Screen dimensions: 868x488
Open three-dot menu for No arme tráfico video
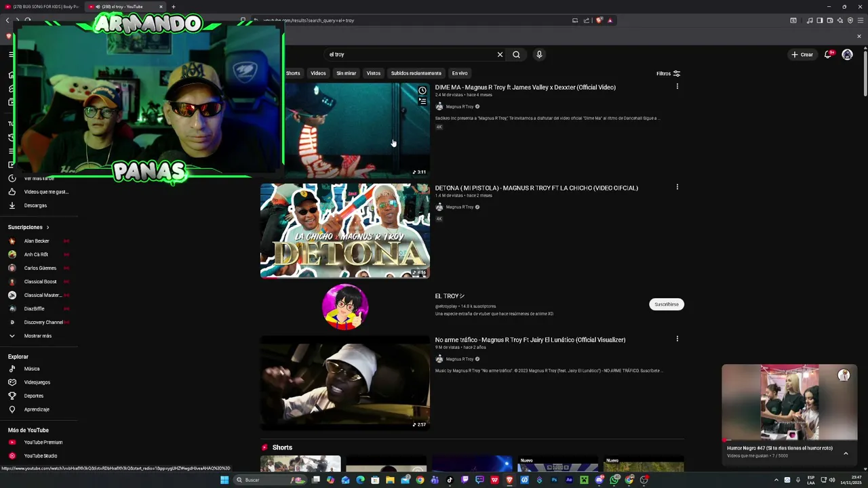[x=677, y=339]
